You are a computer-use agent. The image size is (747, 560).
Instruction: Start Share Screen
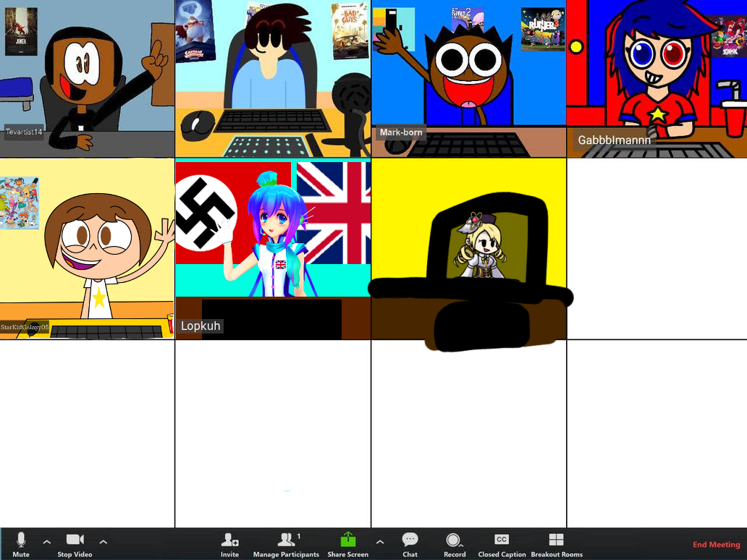(347, 544)
